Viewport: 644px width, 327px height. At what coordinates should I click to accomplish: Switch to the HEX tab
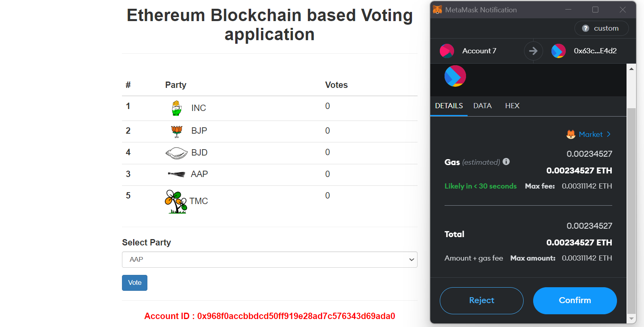[512, 106]
